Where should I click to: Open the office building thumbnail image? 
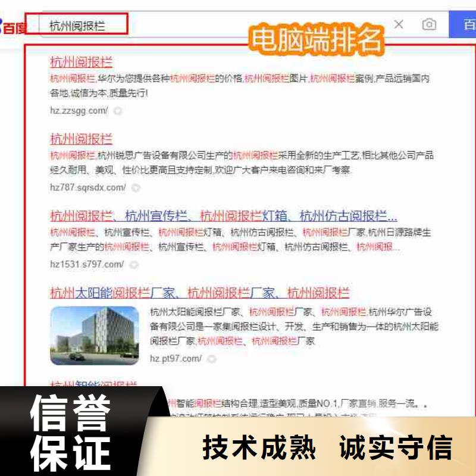[95, 336]
